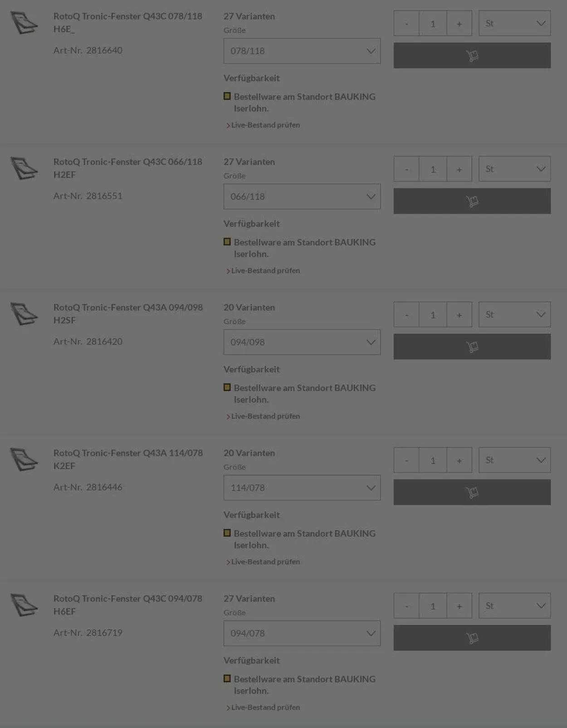The image size is (567, 728).
Task: Open RotoQ Tronic-Fenster Q43C 066/118 H2EF product
Action: [127, 168]
